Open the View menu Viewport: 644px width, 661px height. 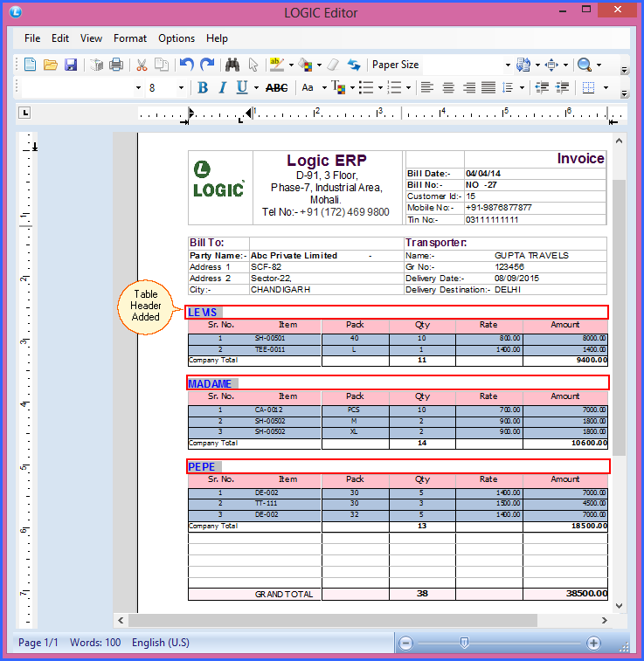point(91,38)
